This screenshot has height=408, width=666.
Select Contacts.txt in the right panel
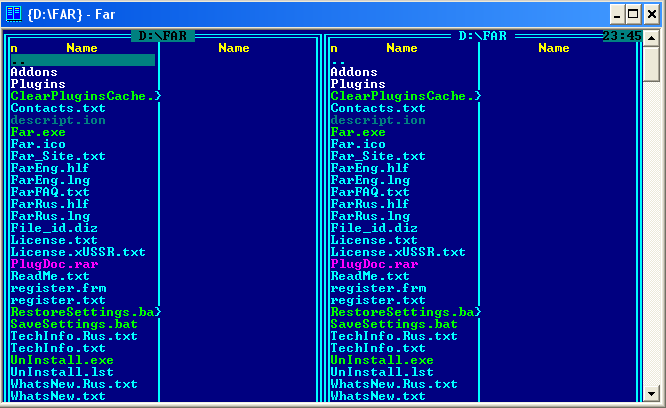pyautogui.click(x=378, y=108)
